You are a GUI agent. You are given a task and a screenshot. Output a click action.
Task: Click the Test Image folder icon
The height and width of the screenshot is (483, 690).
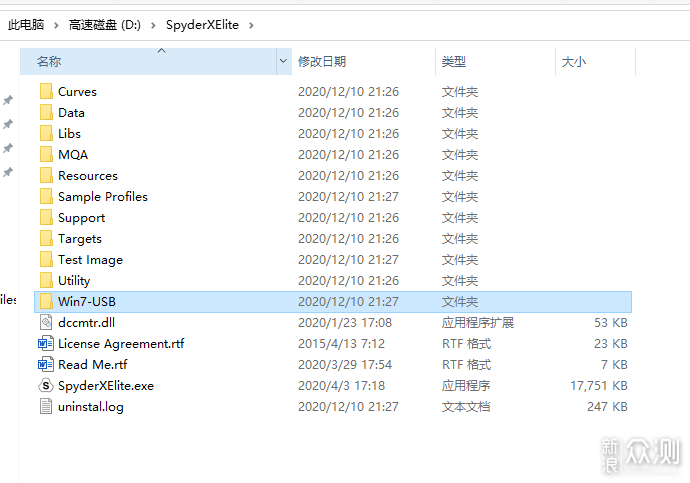coord(46,260)
